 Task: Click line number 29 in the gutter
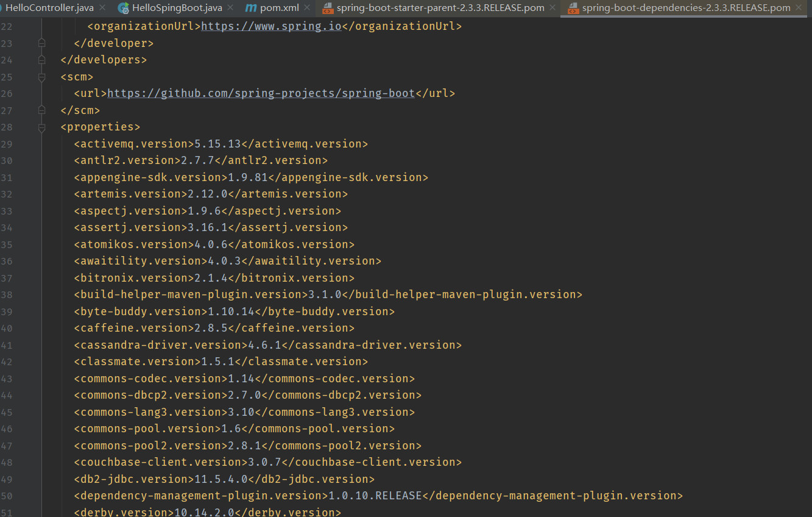[7, 144]
